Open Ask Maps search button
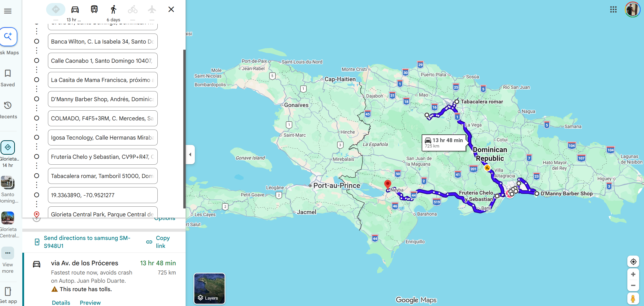 [x=8, y=37]
